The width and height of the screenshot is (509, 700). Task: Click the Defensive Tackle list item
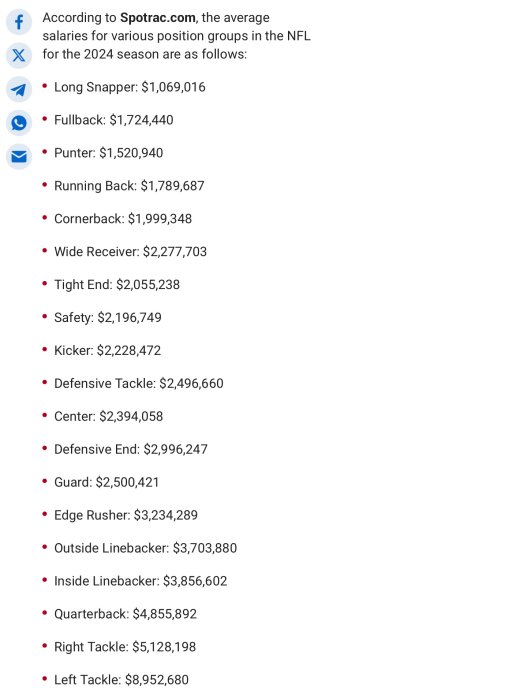tap(138, 383)
